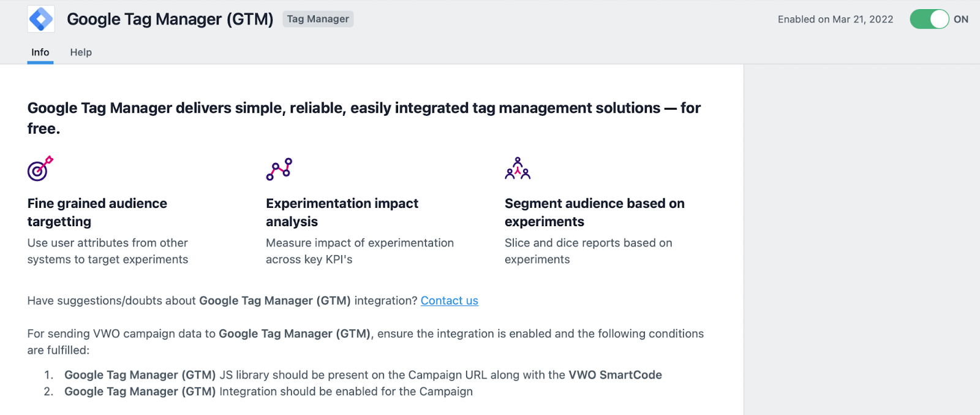This screenshot has width=980, height=415.
Task: Open the Contact us link
Action: click(450, 300)
